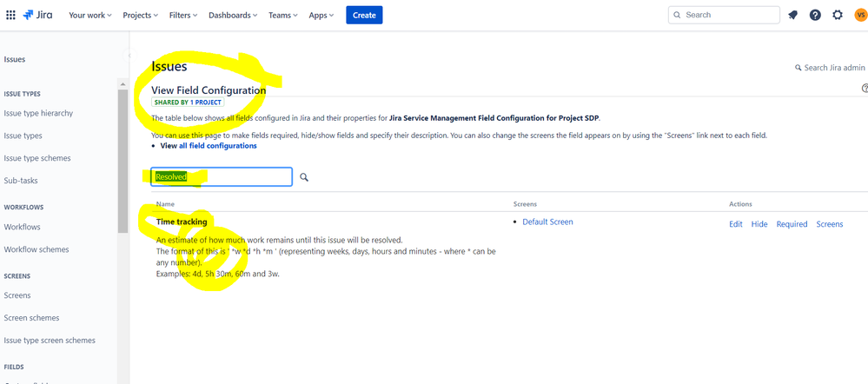Click Screens action for Time tracking

(x=830, y=224)
